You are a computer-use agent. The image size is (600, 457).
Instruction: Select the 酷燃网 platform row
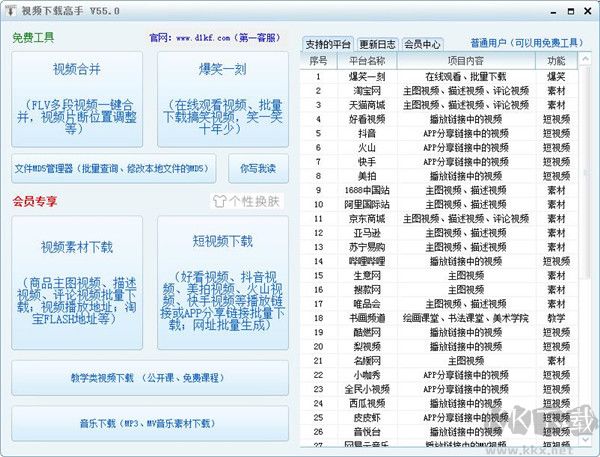(439, 332)
